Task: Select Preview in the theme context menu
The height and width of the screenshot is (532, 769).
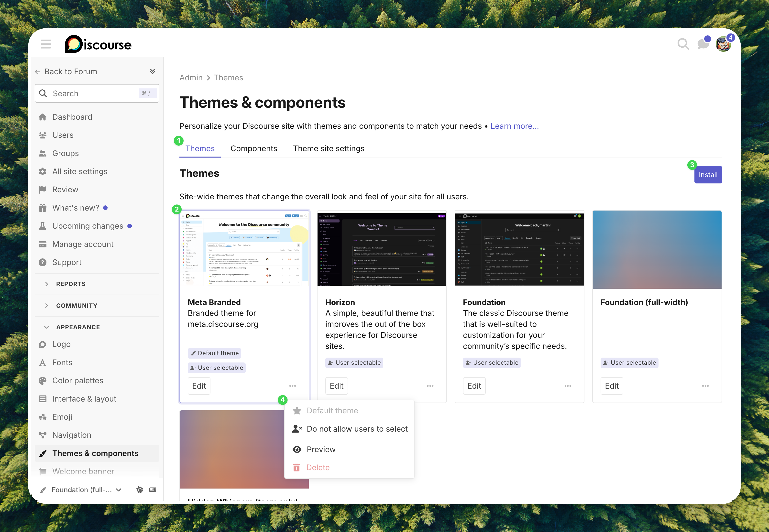Action: point(321,449)
